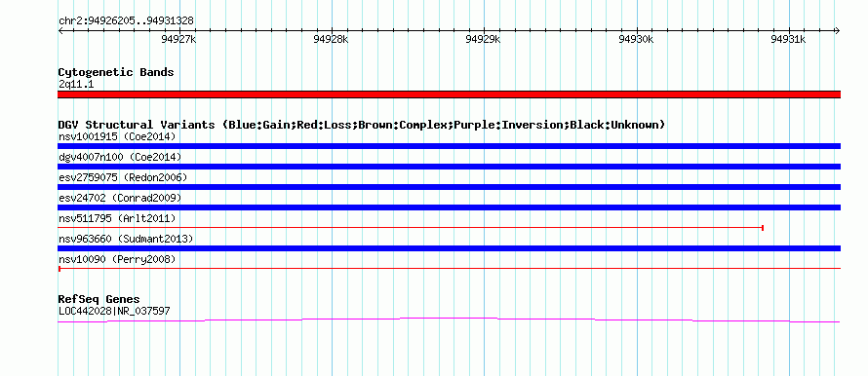868x376 pixels.
Task: Select the blue gain bar under nsv963660
Action: [449, 248]
